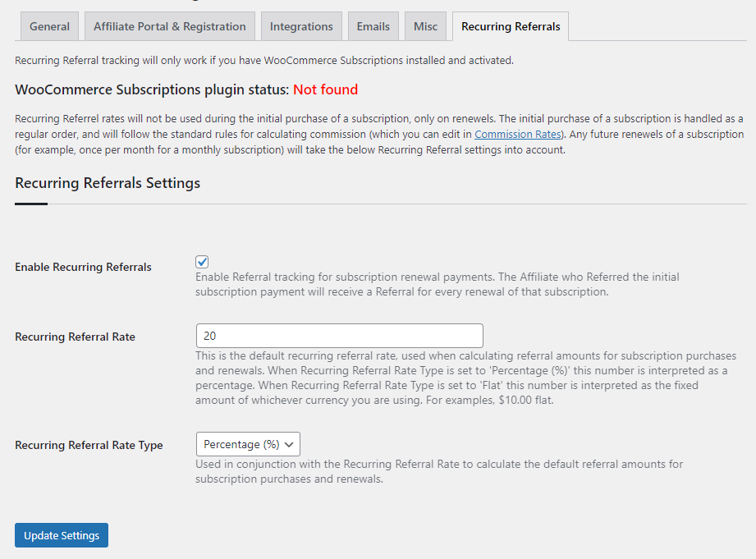756x559 pixels.
Task: Click inside the Recurring Referral Rate field
Action: click(x=338, y=335)
